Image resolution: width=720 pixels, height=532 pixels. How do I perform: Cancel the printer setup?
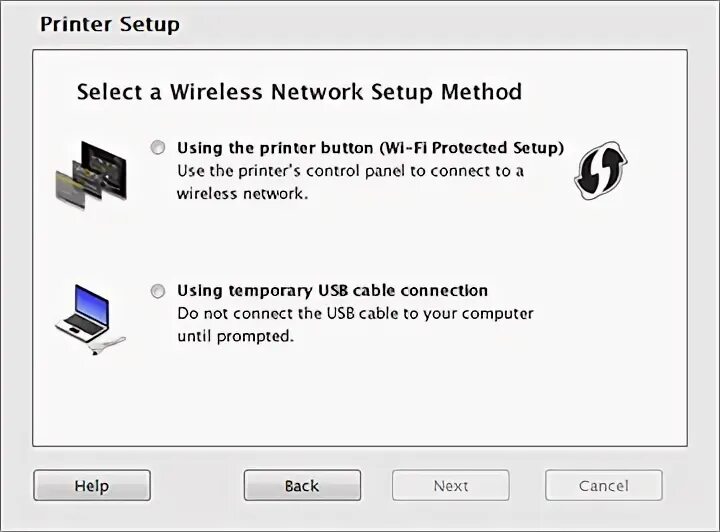pyautogui.click(x=603, y=485)
